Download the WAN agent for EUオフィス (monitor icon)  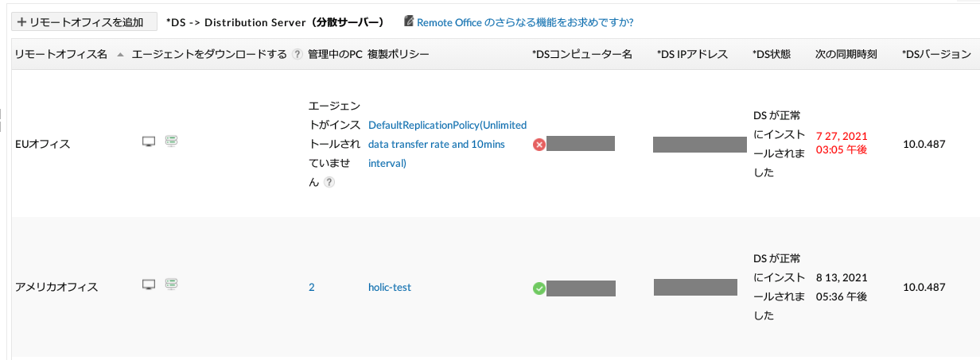click(148, 141)
